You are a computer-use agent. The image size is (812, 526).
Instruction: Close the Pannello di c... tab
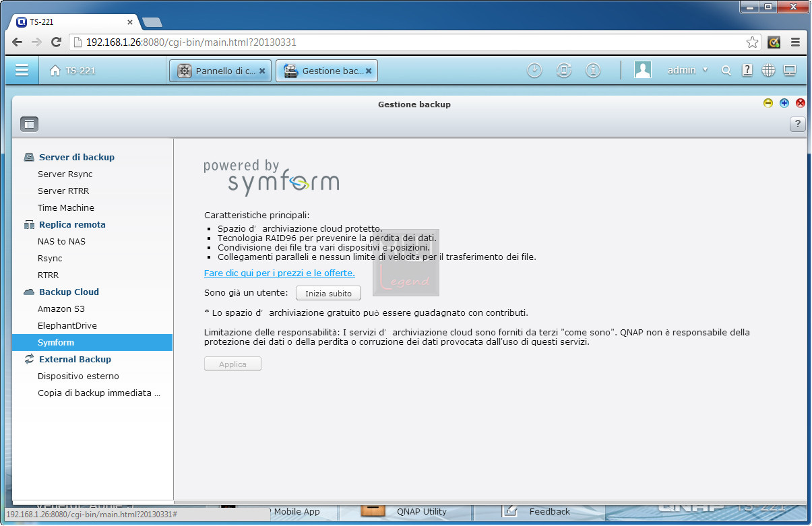pyautogui.click(x=262, y=71)
